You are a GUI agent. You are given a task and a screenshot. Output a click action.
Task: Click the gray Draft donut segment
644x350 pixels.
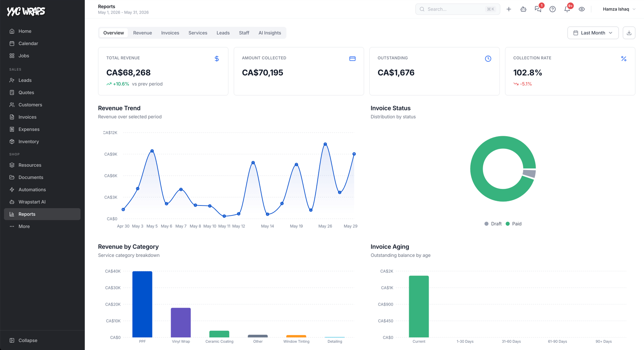point(529,173)
